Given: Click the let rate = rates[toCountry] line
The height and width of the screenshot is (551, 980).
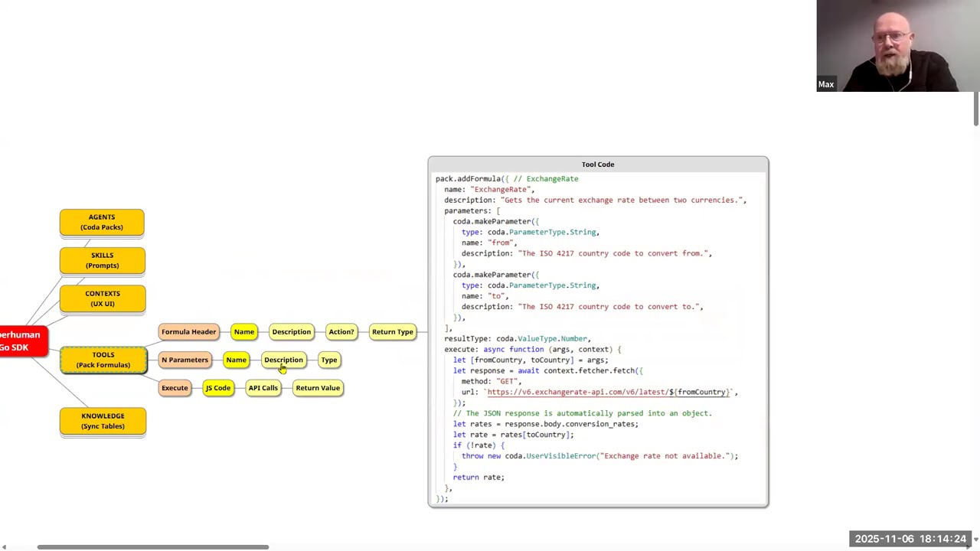Looking at the screenshot, I should [514, 435].
